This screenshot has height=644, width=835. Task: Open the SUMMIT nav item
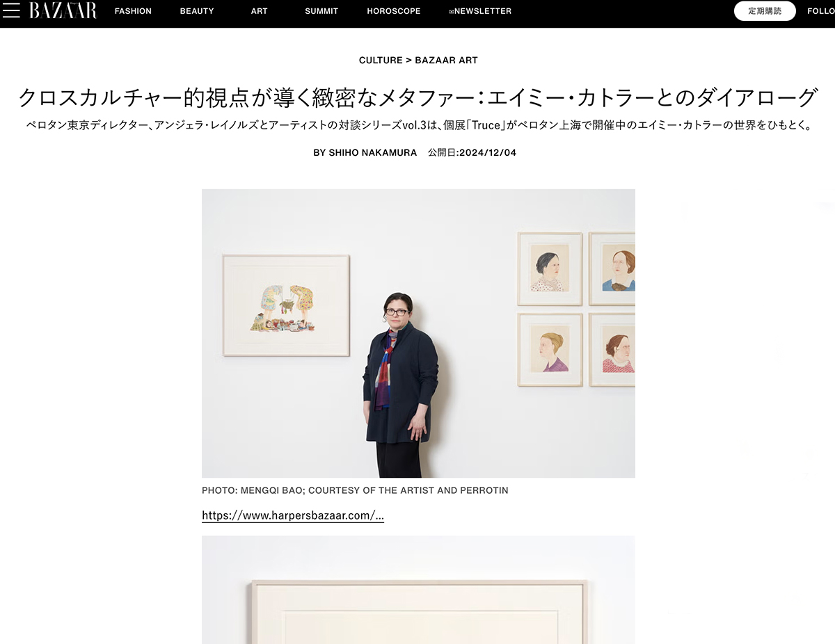tap(321, 11)
